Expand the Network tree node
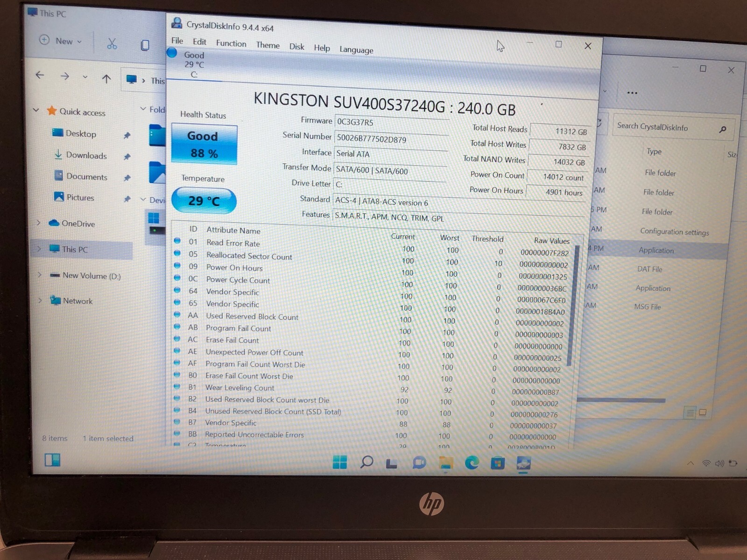 click(40, 300)
